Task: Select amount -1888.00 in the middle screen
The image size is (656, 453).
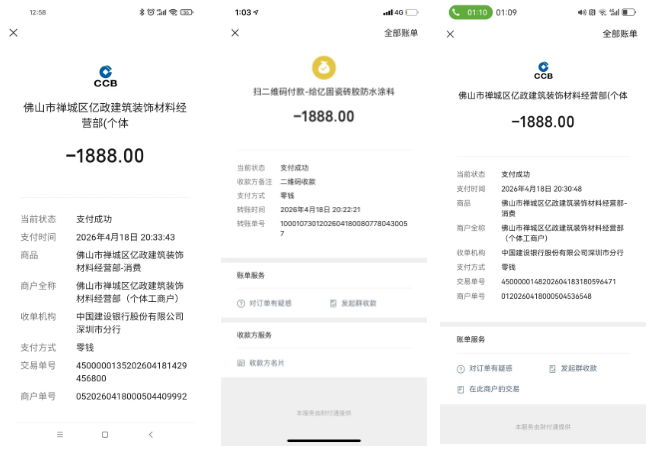Action: click(x=324, y=116)
